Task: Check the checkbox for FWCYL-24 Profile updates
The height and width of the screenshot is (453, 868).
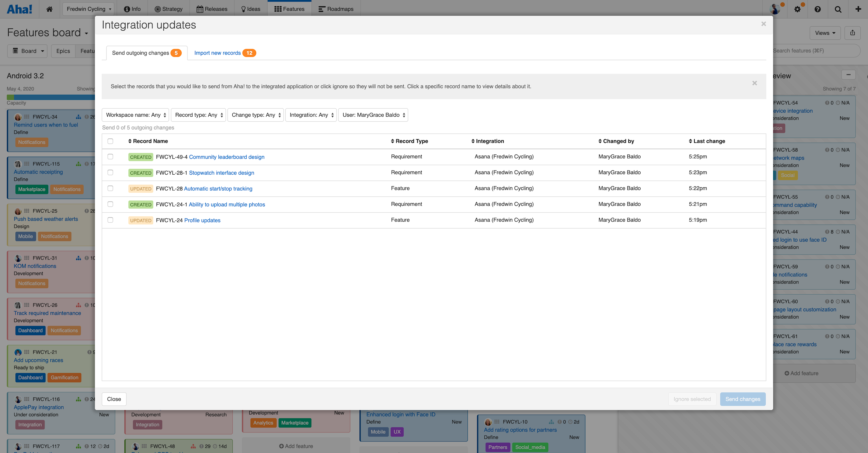Action: click(110, 220)
